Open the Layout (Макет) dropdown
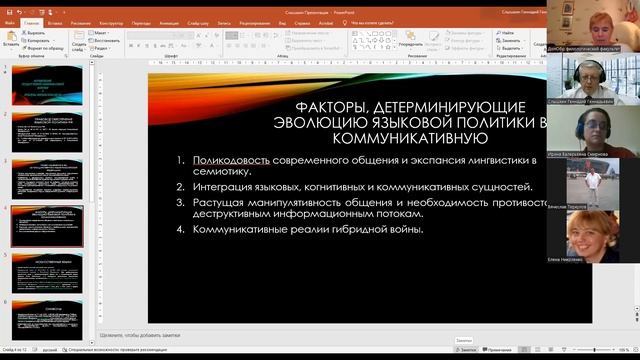The height and width of the screenshot is (360, 640). coord(99,33)
